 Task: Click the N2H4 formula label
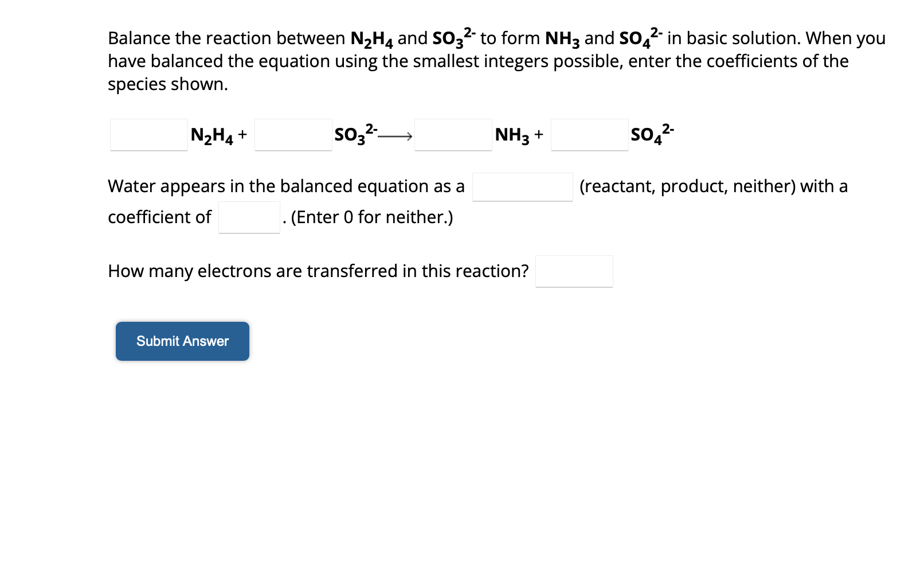pyautogui.click(x=211, y=135)
